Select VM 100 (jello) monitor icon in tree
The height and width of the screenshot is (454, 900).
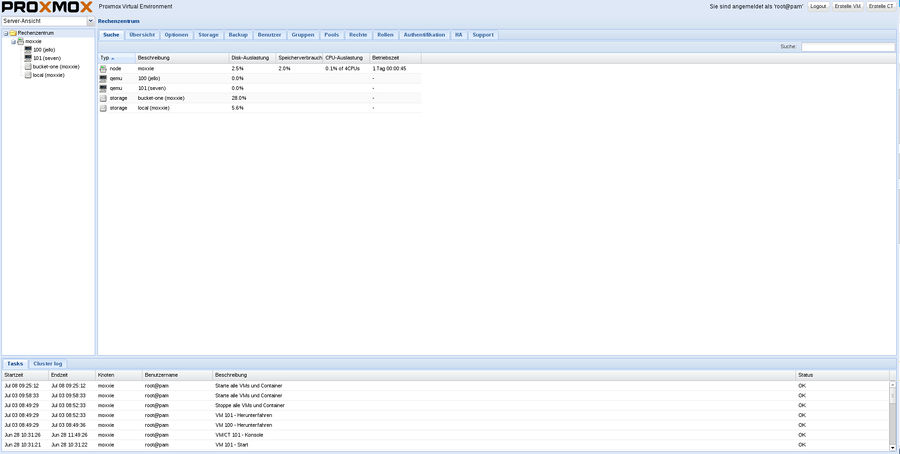(28, 50)
